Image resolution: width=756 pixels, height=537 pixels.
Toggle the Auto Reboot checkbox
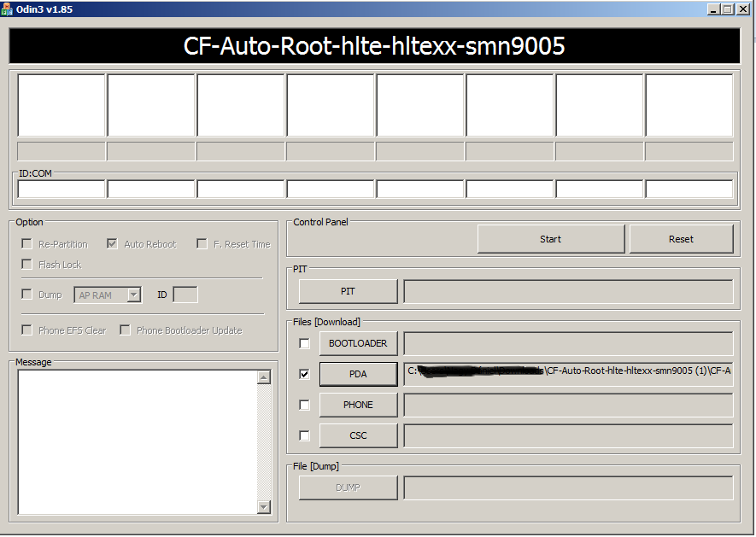click(x=112, y=244)
